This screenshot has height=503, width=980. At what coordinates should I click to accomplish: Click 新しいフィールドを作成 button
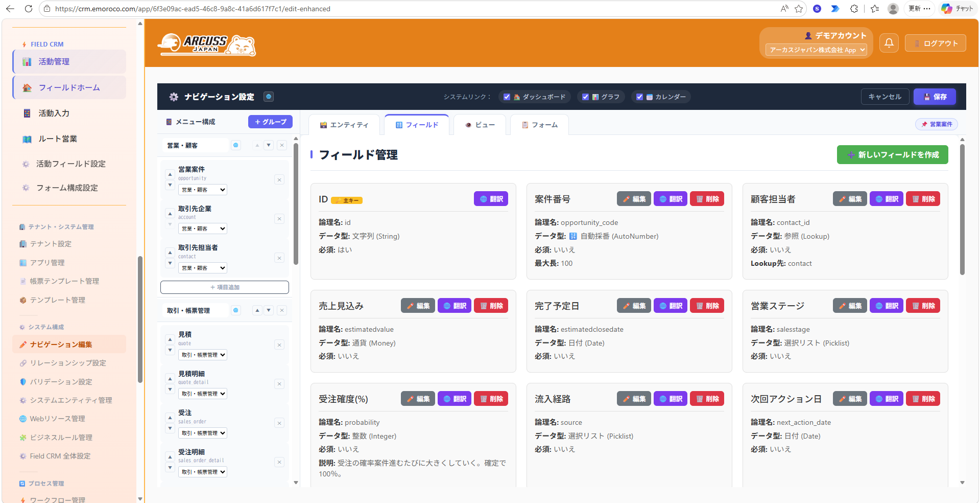tap(893, 155)
